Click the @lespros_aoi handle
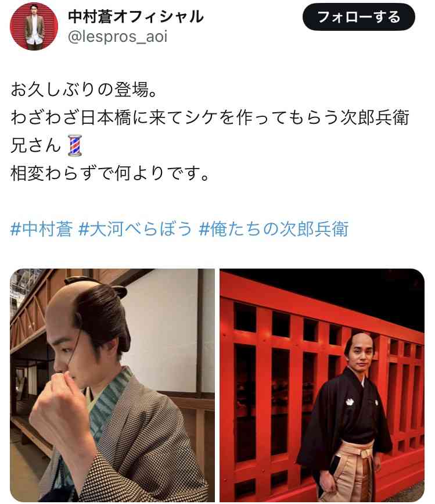The image size is (435, 504). pyautogui.click(x=117, y=37)
